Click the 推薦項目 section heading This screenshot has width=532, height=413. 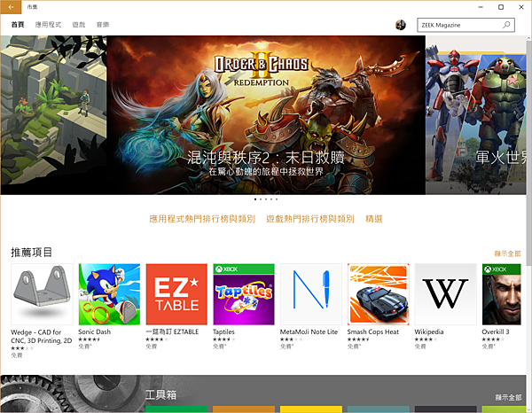[31, 253]
